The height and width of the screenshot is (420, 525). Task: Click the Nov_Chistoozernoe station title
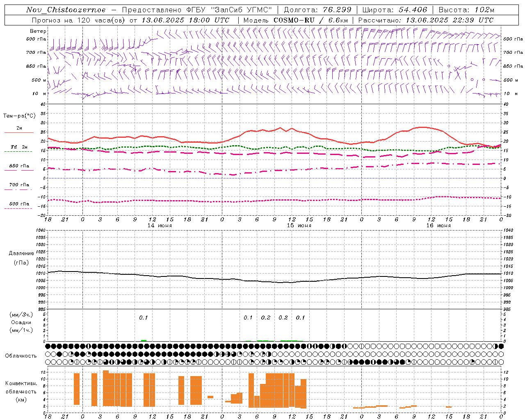point(66,10)
